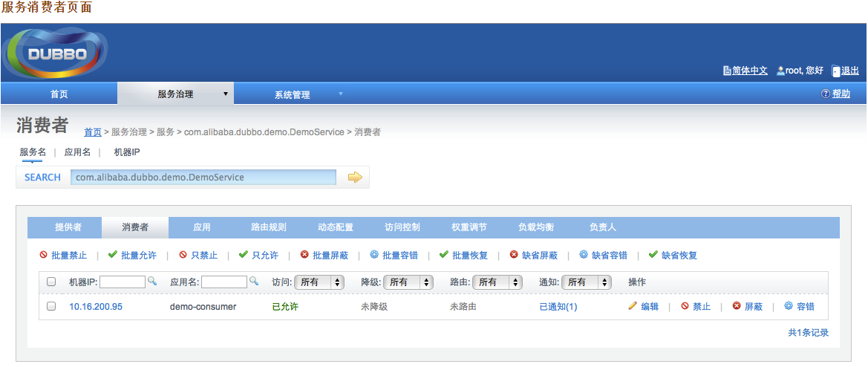
Task: Click the pencil 编辑 icon in consumer row
Action: 633,306
